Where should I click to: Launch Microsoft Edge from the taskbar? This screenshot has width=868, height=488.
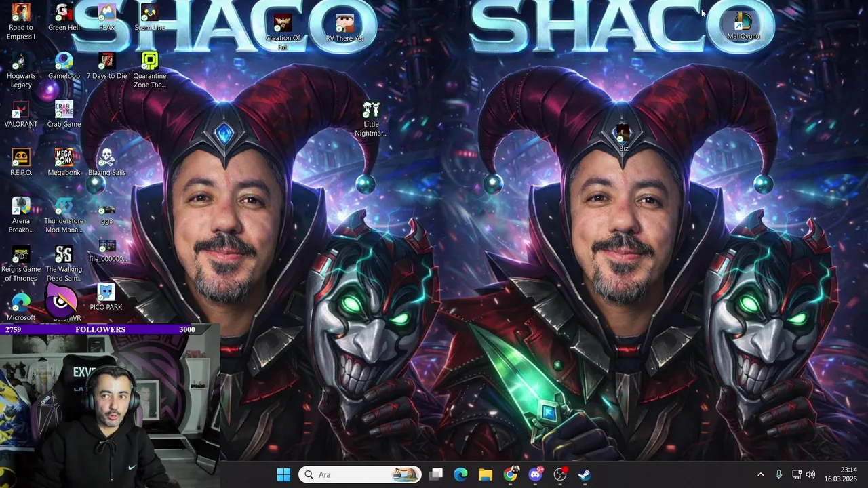pyautogui.click(x=460, y=474)
